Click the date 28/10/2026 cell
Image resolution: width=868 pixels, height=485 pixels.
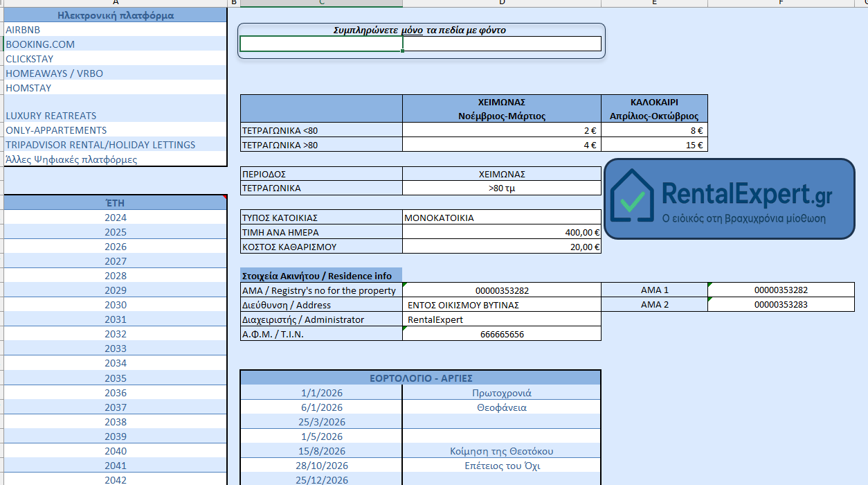point(321,466)
